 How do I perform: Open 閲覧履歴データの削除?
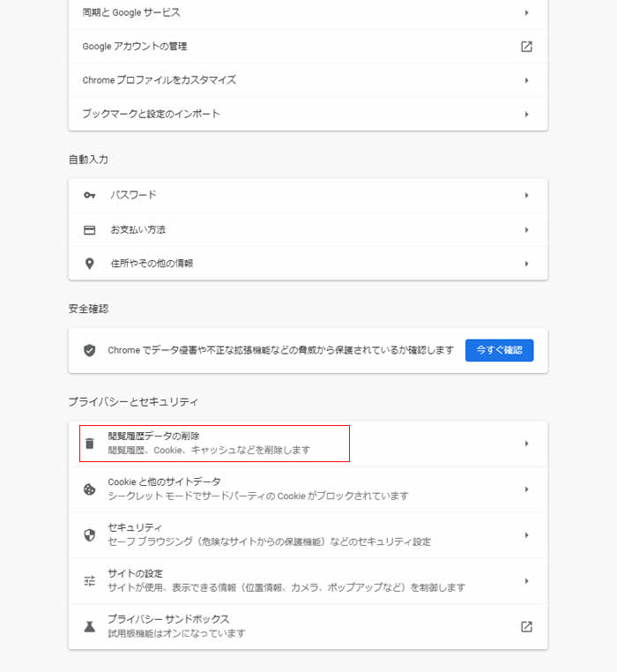pos(308,443)
